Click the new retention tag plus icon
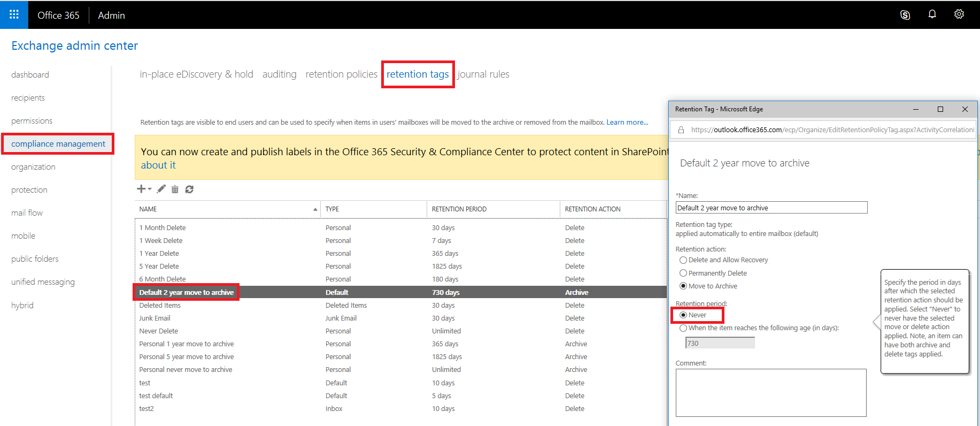This screenshot has height=426, width=980. 141,189
